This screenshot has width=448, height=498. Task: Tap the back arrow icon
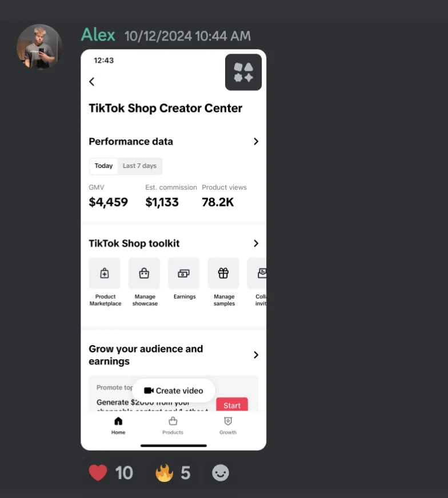pos(92,82)
